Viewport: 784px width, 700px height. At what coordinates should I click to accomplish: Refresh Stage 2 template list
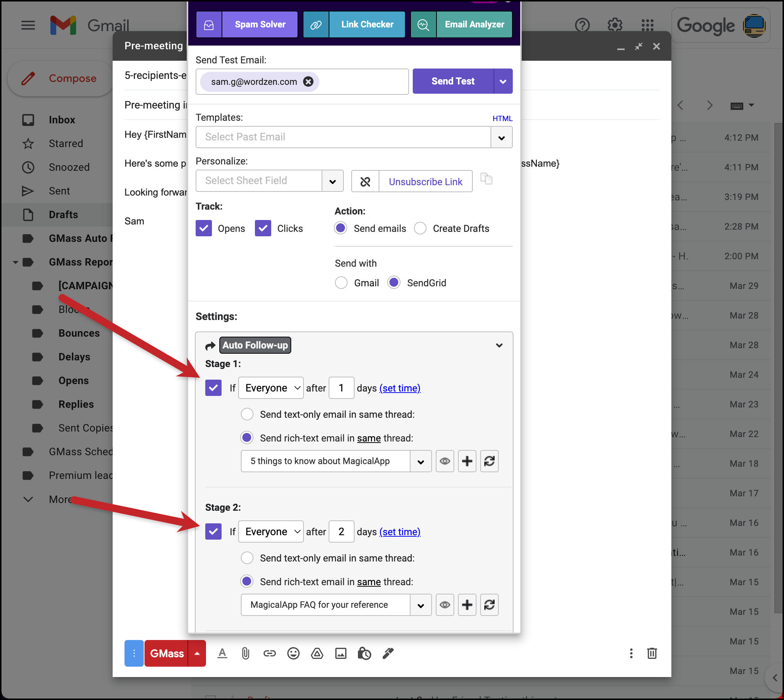pos(489,605)
